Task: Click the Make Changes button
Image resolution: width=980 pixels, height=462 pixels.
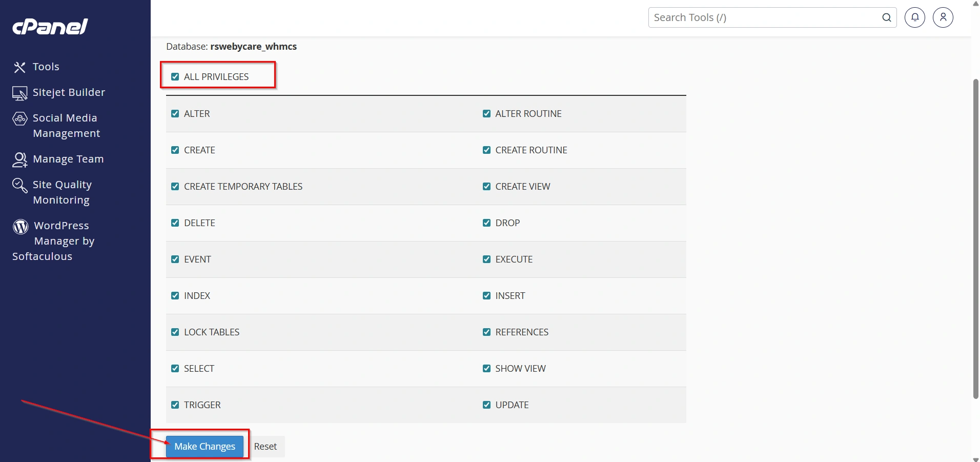Action: [205, 447]
